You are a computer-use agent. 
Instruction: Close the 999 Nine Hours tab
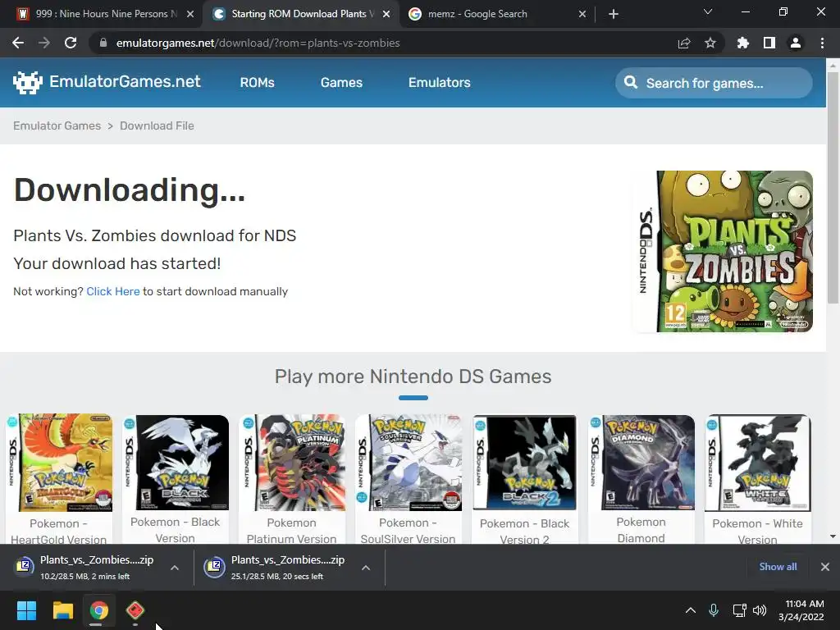coord(190,14)
